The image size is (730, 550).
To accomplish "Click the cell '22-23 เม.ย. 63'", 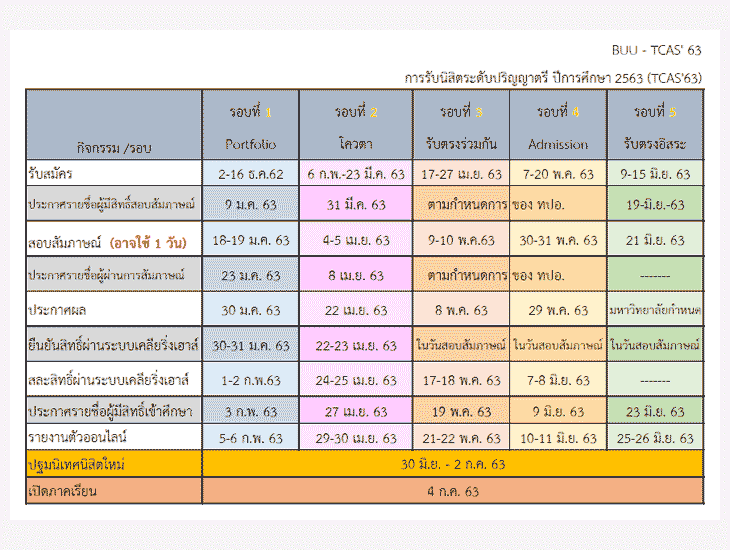I will pyautogui.click(x=356, y=344).
